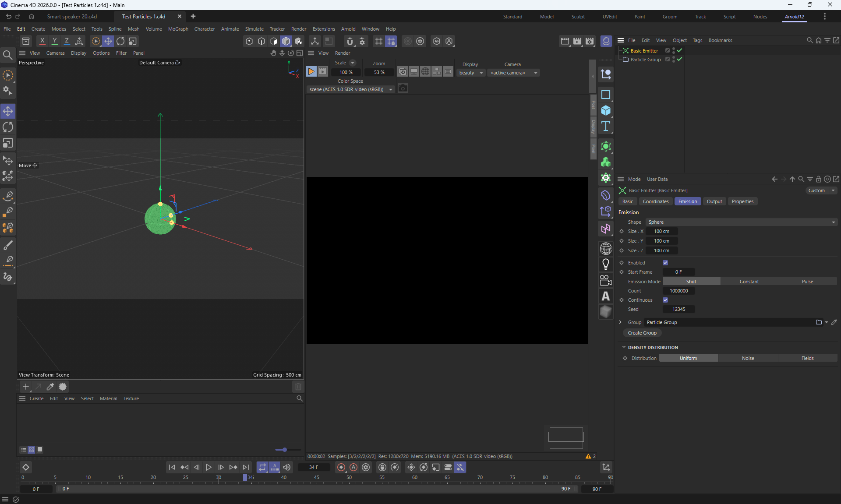Collapse the Density Distribution section
Viewport: 841px width, 504px height.
(624, 347)
